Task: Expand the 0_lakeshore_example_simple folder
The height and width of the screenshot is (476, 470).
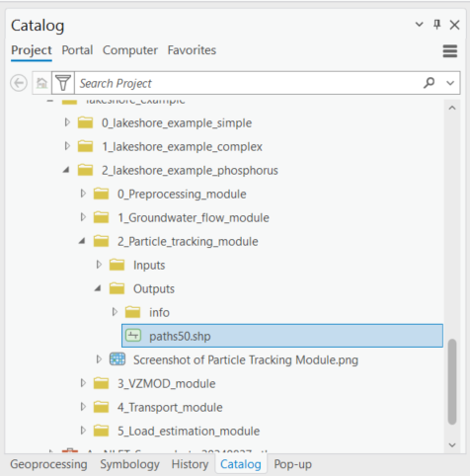Action: click(67, 122)
